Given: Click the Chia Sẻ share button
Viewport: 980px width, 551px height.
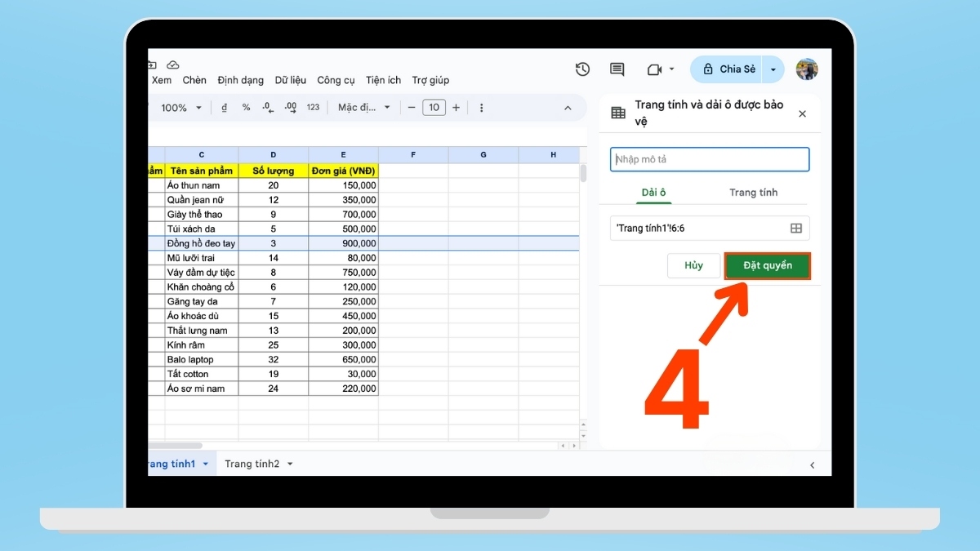Looking at the screenshot, I should 728,69.
